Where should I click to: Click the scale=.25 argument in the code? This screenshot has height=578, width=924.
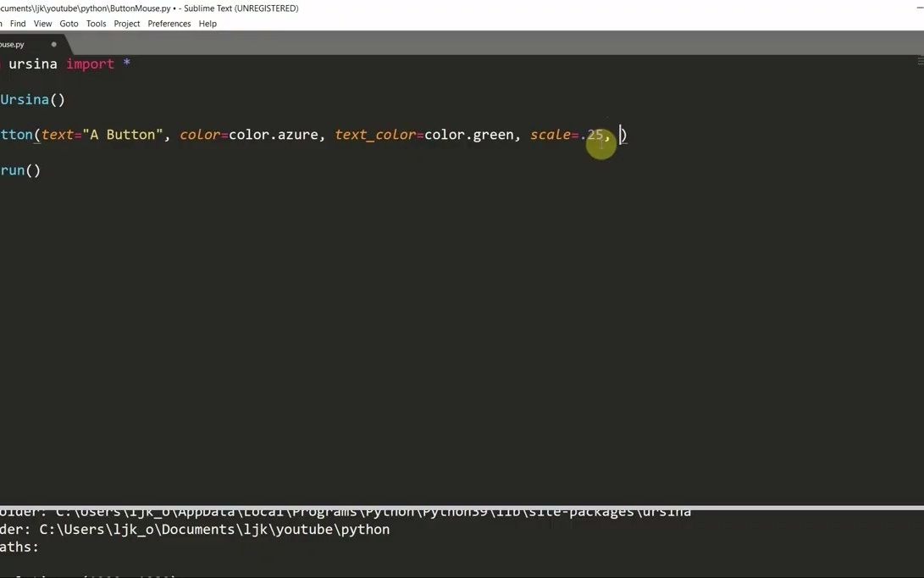point(566,134)
